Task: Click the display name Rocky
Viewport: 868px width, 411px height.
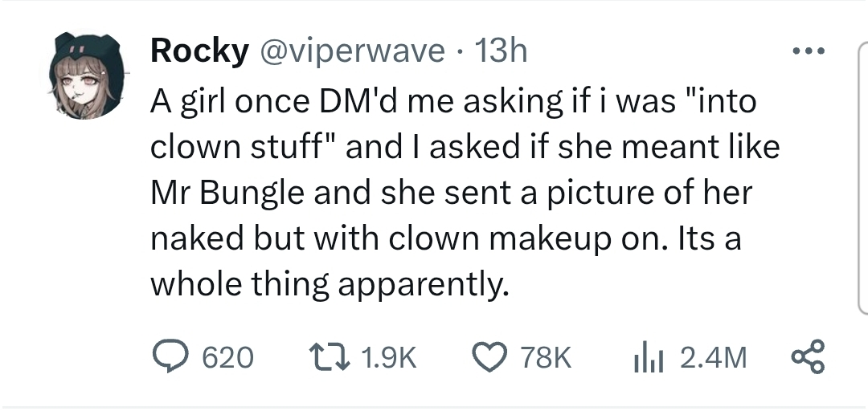Action: click(199, 51)
